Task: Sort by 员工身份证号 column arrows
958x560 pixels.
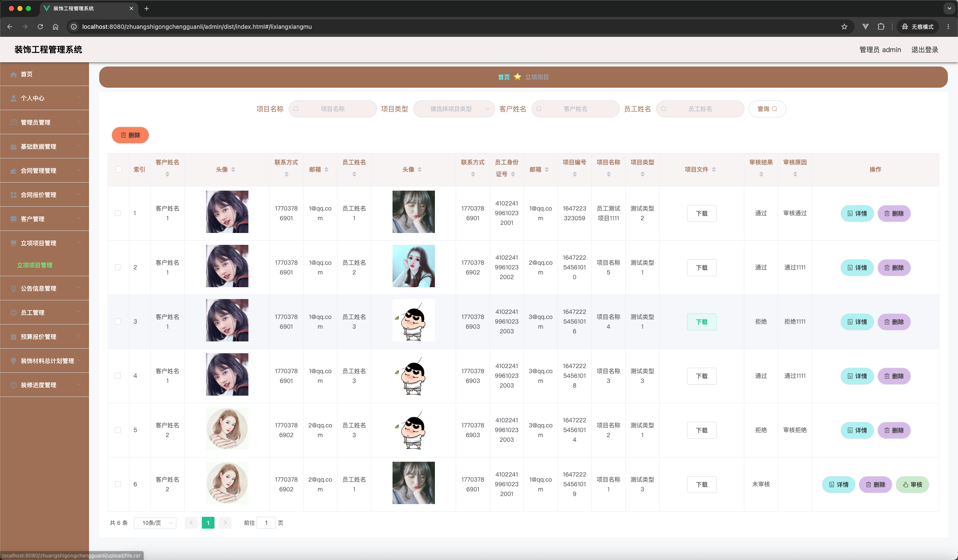Action: [513, 174]
